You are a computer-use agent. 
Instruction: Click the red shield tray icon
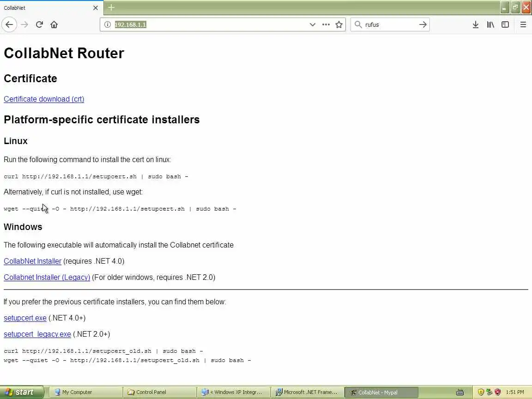(x=498, y=392)
